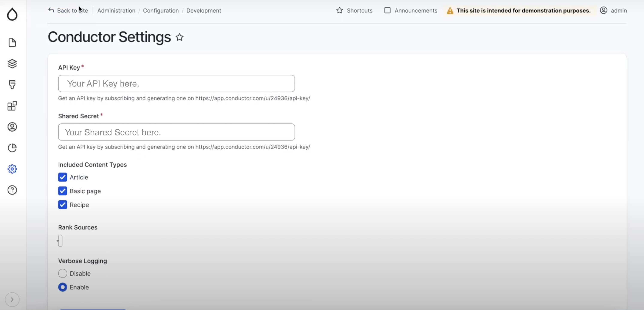
Task: Click the Shared Secret field label
Action: tap(79, 116)
